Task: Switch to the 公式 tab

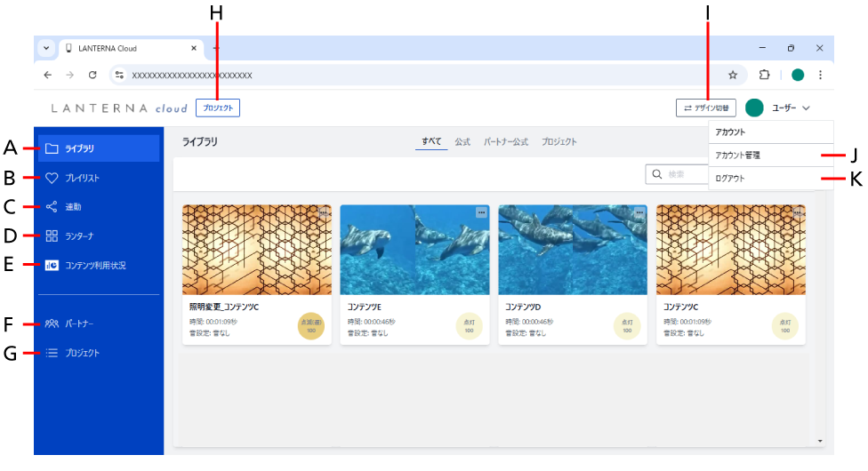Action: point(462,142)
